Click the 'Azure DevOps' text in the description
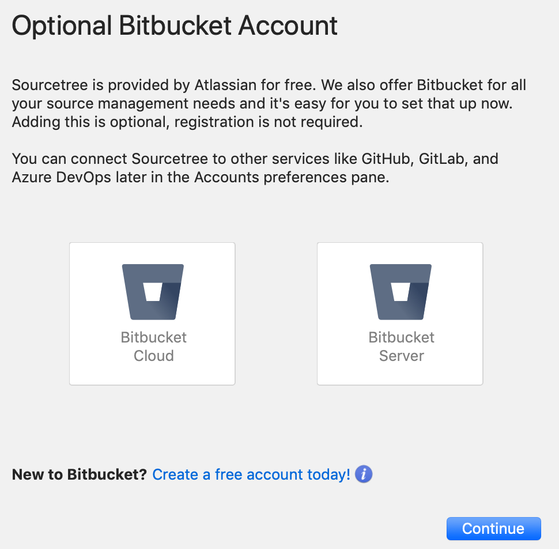 click(61, 177)
